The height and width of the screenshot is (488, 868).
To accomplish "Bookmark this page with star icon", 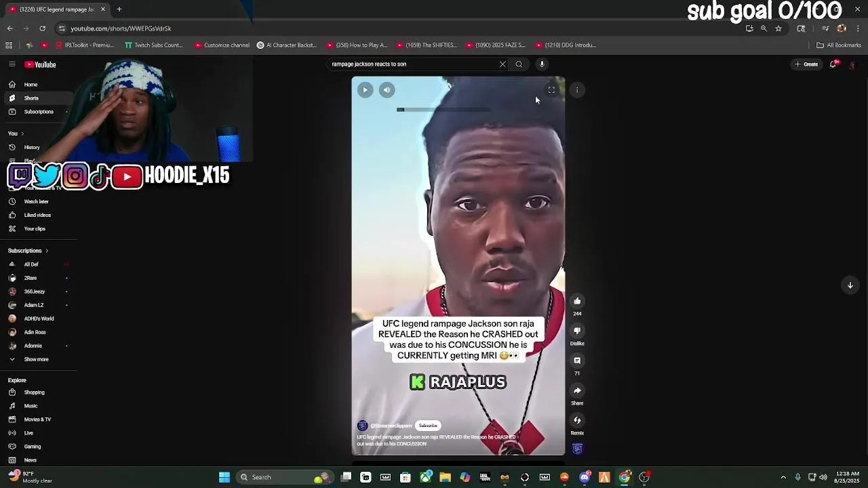I will pos(778,28).
